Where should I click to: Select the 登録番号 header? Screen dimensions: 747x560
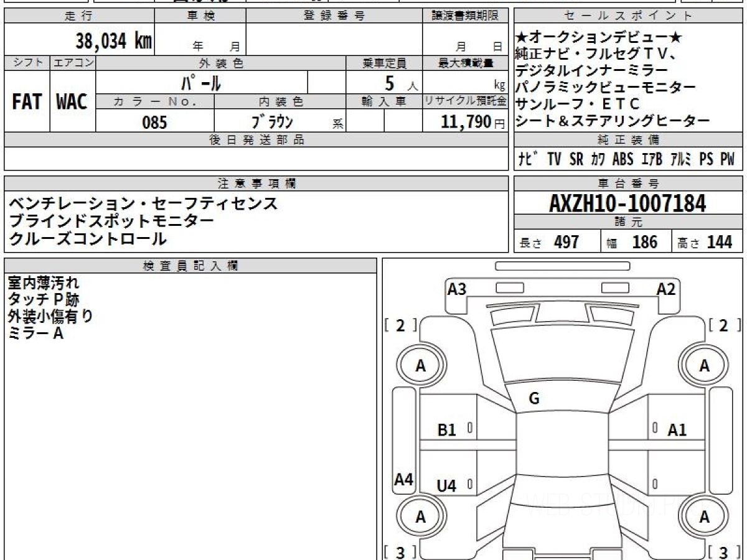(334, 16)
